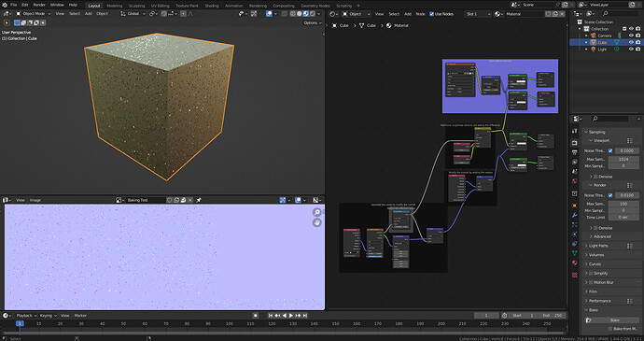Open the Scene properties tab icon
Screen dimensions: 644x341
point(575,172)
